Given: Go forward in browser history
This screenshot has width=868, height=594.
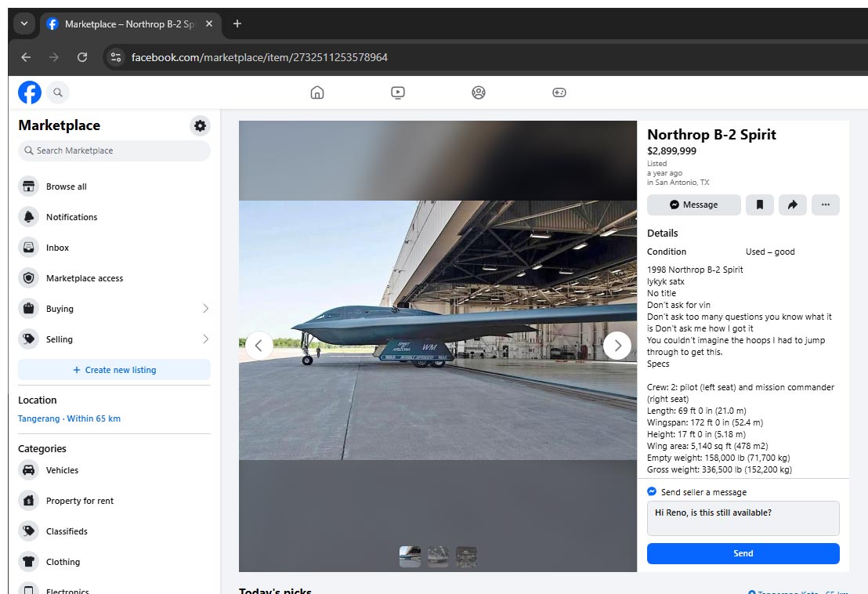Looking at the screenshot, I should [54, 57].
